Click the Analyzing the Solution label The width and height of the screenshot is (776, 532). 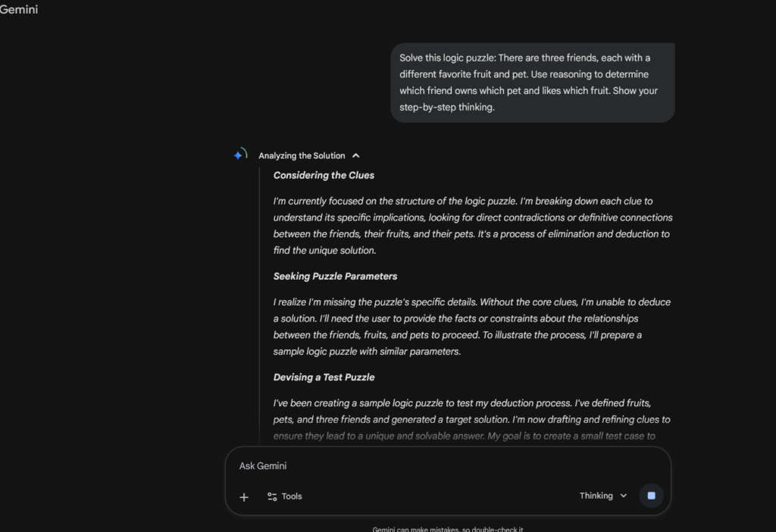point(302,155)
